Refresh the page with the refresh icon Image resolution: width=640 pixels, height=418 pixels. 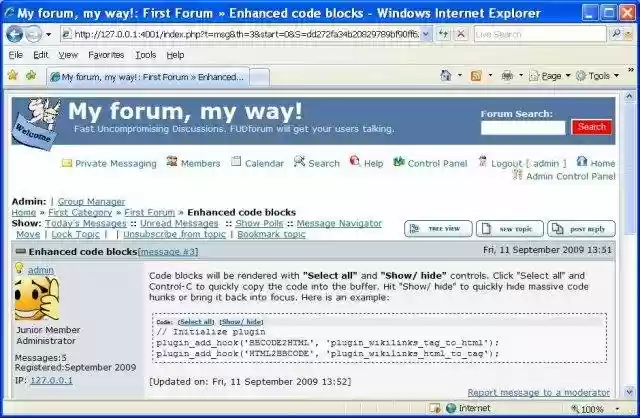point(443,34)
